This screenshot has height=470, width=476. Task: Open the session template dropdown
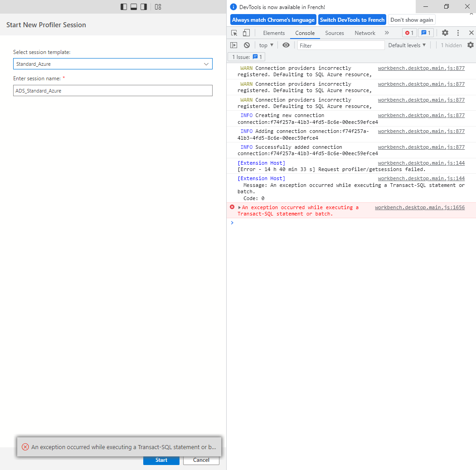pyautogui.click(x=207, y=64)
